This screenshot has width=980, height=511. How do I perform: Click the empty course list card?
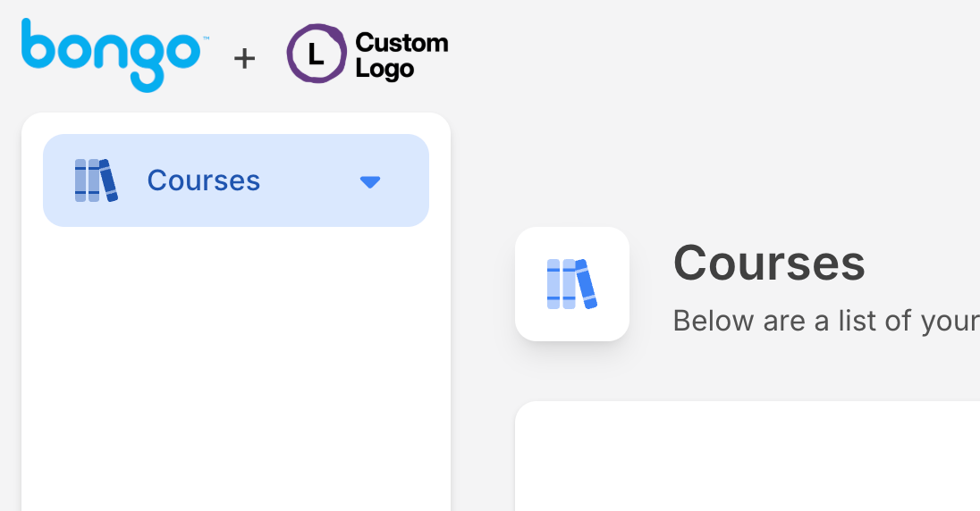coord(748,456)
